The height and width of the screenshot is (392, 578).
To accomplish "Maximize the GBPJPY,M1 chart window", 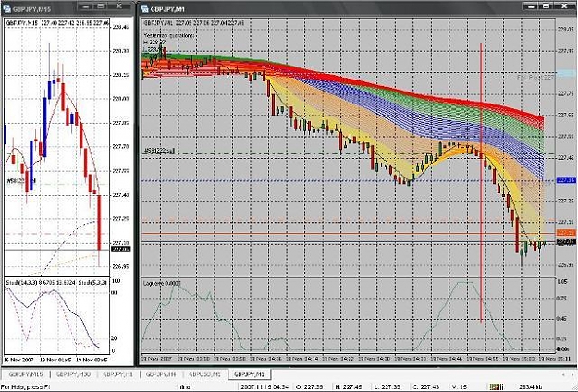I will (546, 6).
